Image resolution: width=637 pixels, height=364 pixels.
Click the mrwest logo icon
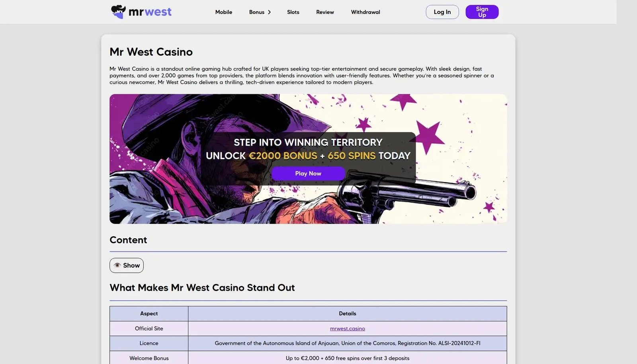tap(118, 12)
